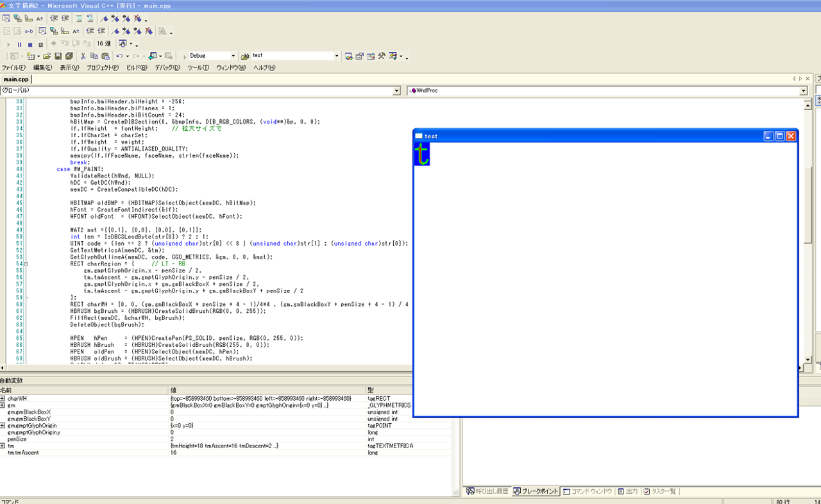The width and height of the screenshot is (821, 504).
Task: Stop debugging with the square button
Action: (x=30, y=44)
